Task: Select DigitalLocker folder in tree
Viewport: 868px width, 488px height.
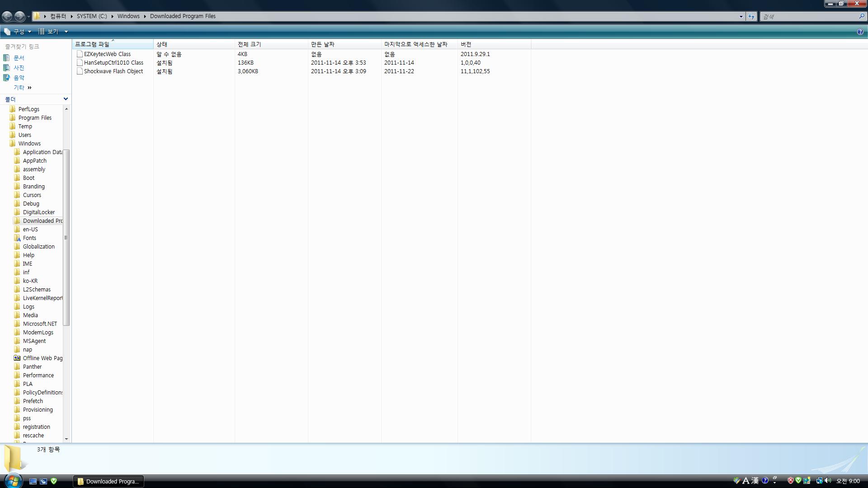Action: click(x=39, y=212)
